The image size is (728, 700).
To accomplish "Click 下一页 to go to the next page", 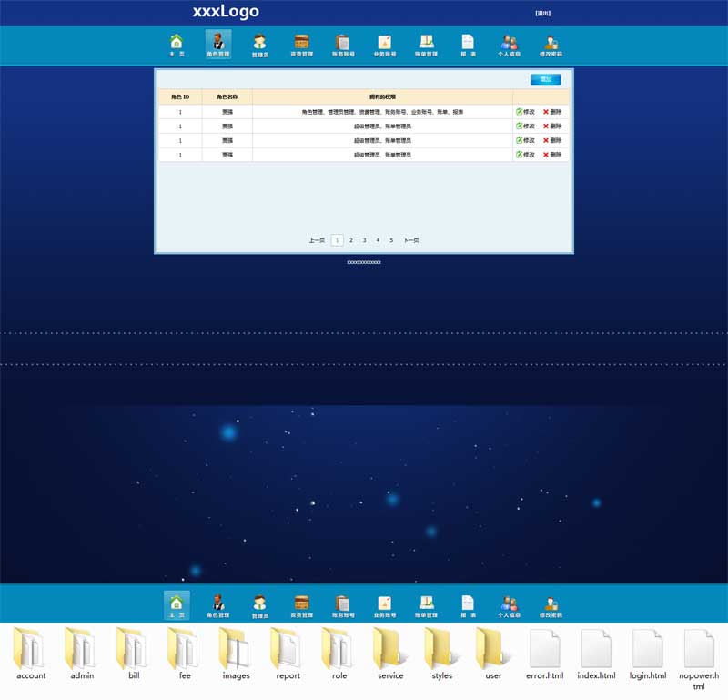I will tap(410, 240).
